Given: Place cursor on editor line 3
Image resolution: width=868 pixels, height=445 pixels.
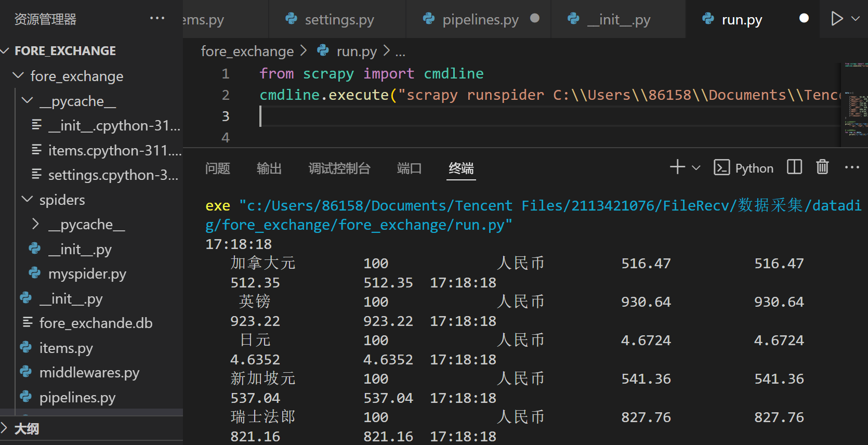Looking at the screenshot, I should (551, 116).
